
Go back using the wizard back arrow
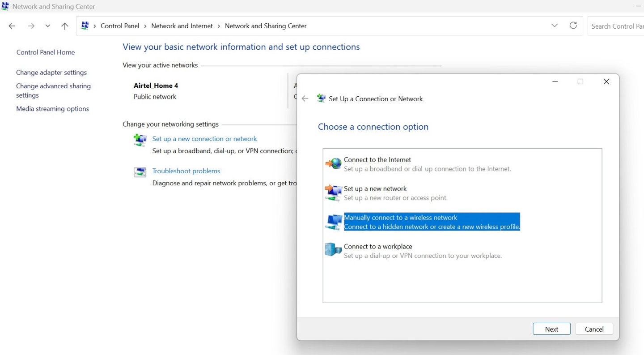click(x=305, y=99)
